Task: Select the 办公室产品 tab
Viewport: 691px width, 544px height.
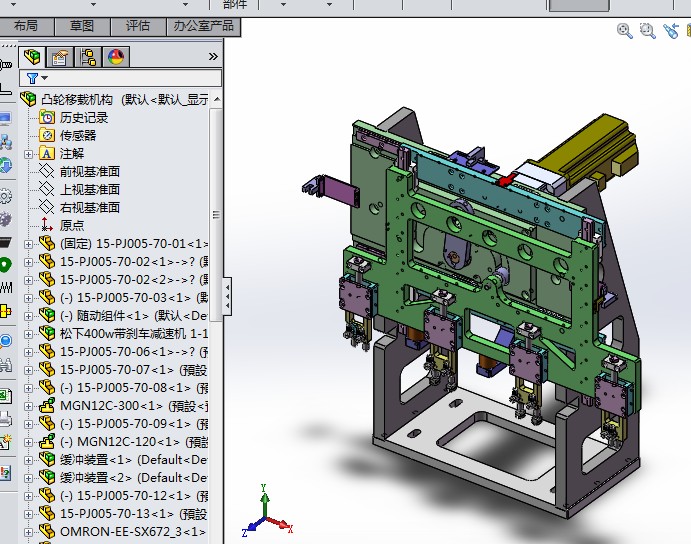Action: click(x=203, y=26)
